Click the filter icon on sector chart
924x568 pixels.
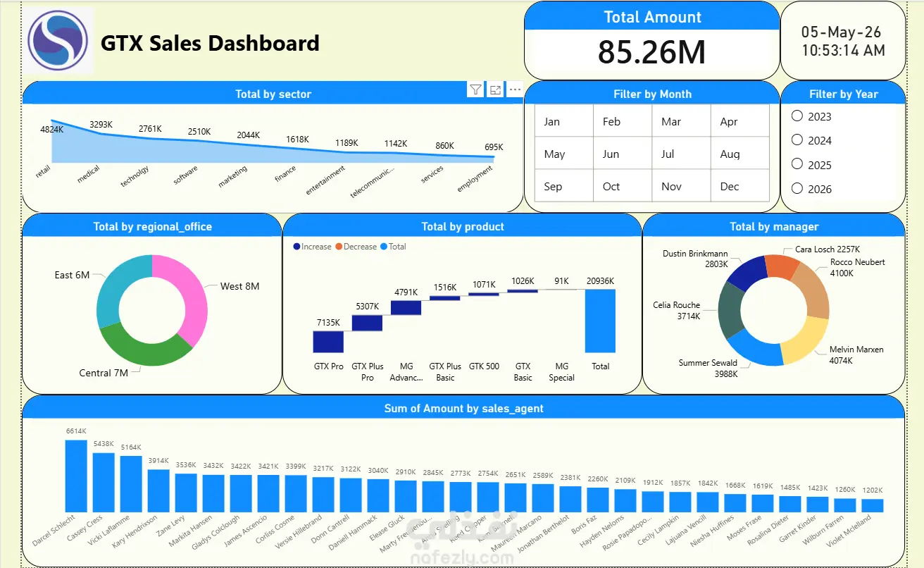point(475,89)
